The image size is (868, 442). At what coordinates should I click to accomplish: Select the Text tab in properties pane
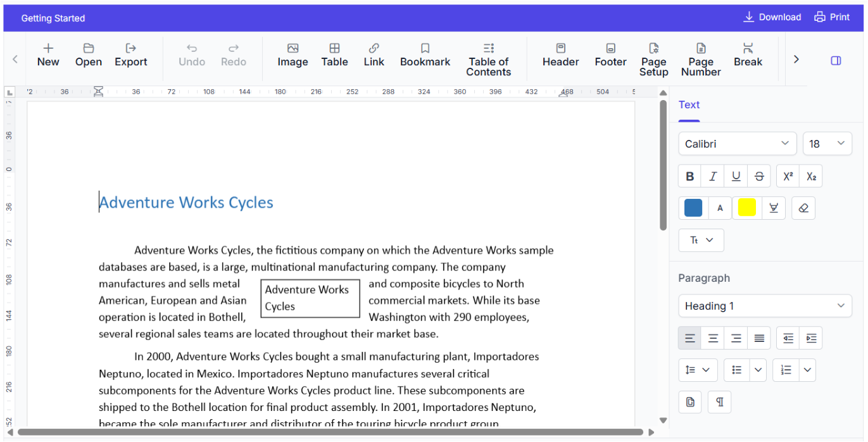689,105
